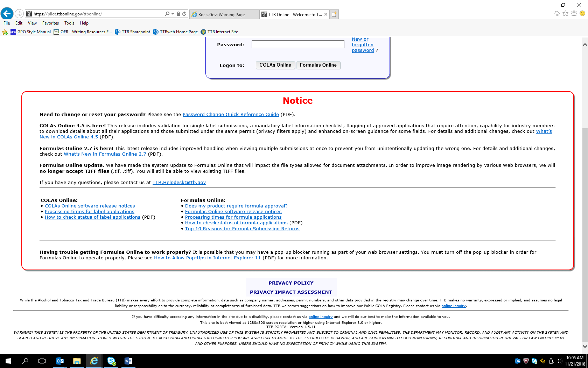Open the browser Tools gear icon

574,14
